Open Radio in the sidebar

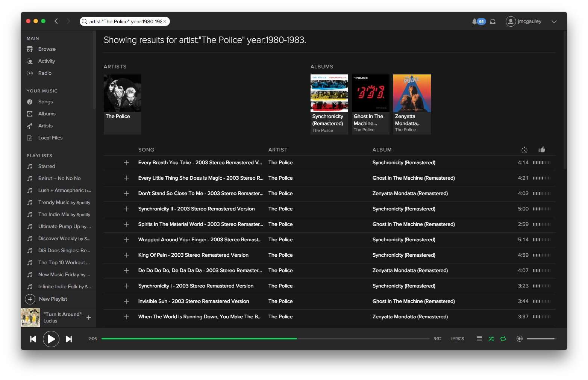(45, 73)
